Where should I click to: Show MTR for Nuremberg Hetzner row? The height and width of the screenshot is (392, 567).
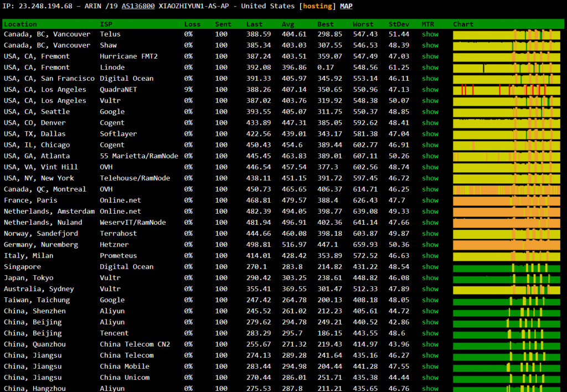[x=430, y=245]
